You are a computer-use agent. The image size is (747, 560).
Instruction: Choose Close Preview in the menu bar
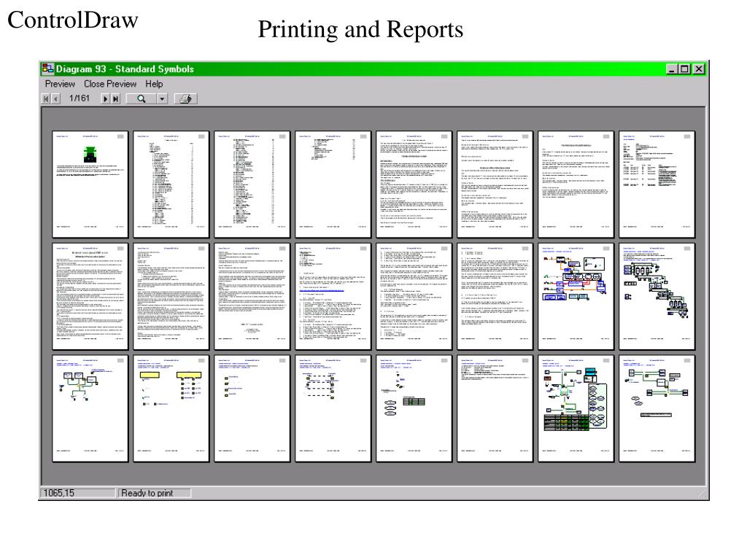pyautogui.click(x=110, y=84)
